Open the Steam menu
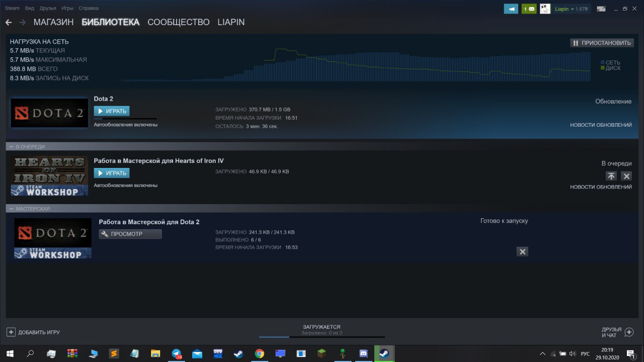644x362 pixels. click(12, 8)
